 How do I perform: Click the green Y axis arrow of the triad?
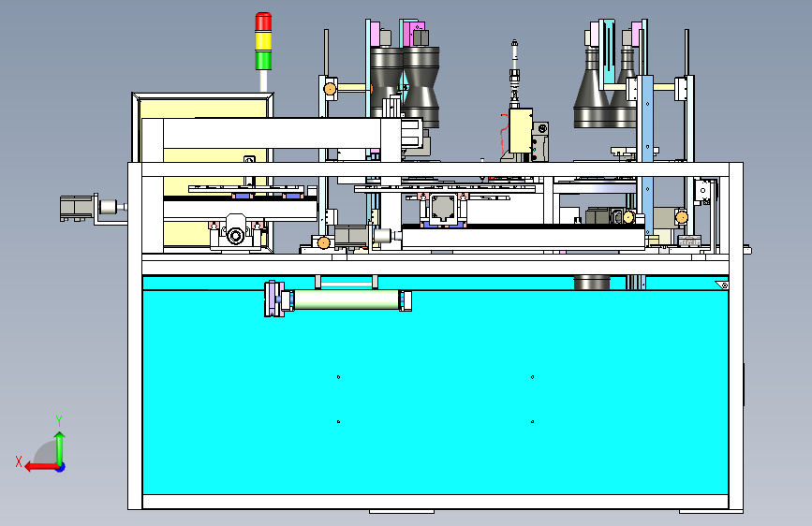click(60, 447)
